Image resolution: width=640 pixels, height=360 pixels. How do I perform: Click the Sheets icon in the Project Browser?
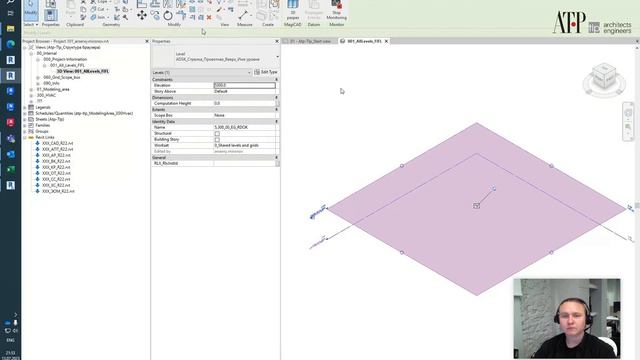pyautogui.click(x=31, y=119)
